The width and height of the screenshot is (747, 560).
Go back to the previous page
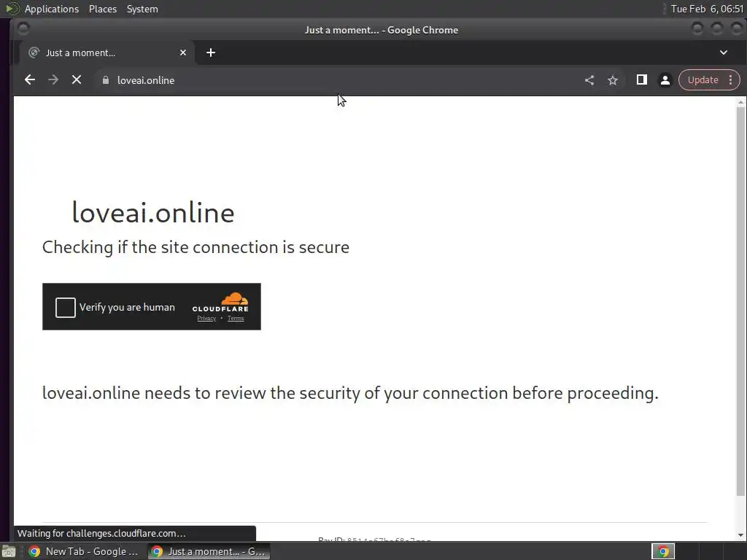coord(29,80)
